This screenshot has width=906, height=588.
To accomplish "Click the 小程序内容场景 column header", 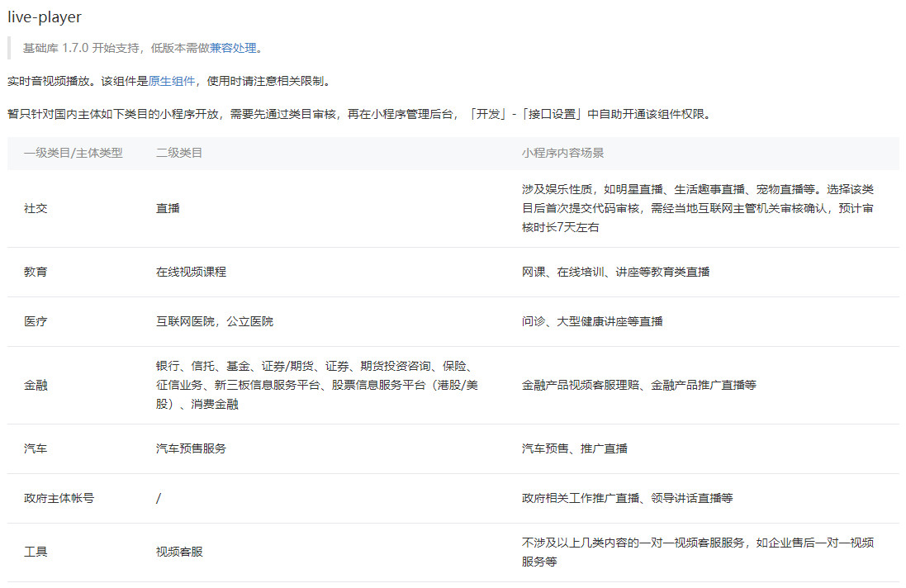I will tap(562, 153).
